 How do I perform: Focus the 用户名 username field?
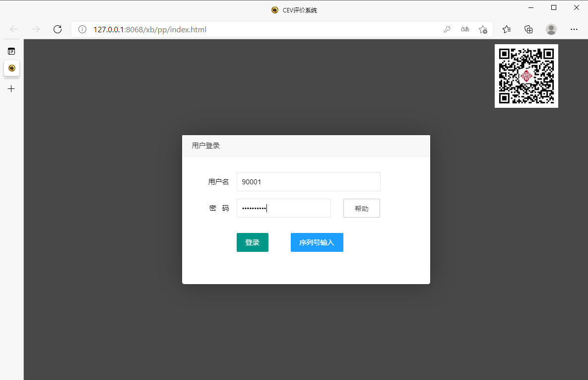[308, 182]
